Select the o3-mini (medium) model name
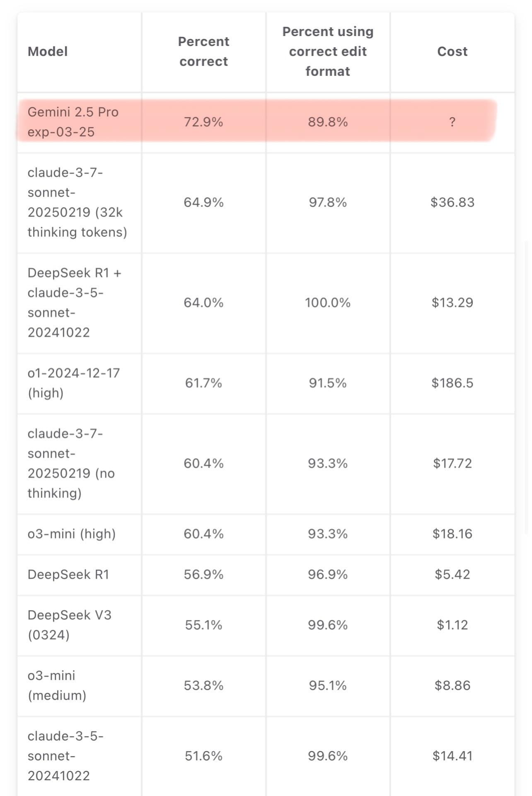Viewport: 532px width, 796px height. [x=57, y=685]
